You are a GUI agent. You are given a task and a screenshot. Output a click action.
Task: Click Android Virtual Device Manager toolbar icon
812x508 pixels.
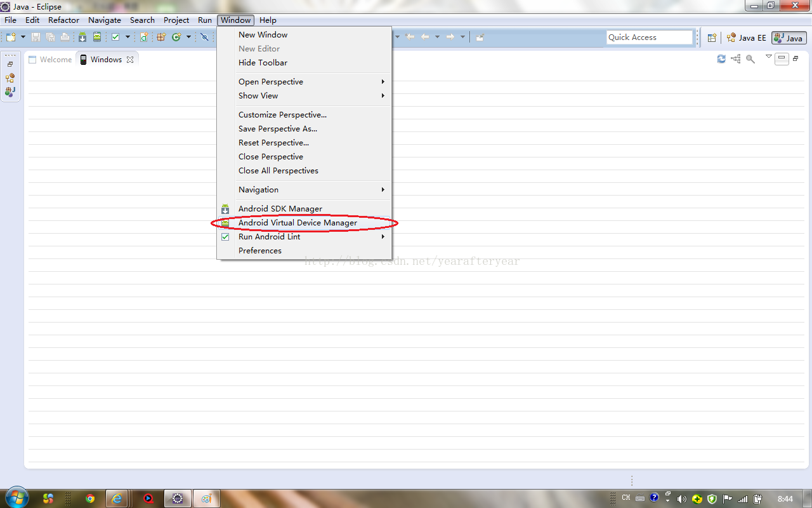tap(97, 37)
